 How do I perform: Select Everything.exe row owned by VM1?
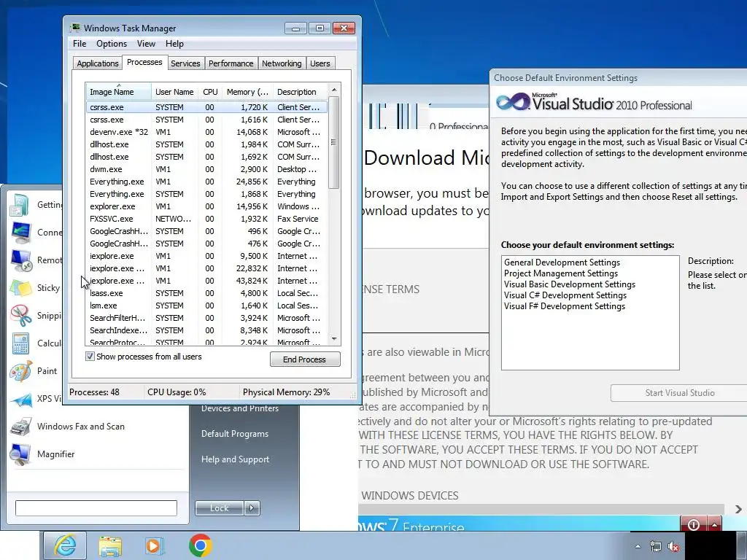206,182
